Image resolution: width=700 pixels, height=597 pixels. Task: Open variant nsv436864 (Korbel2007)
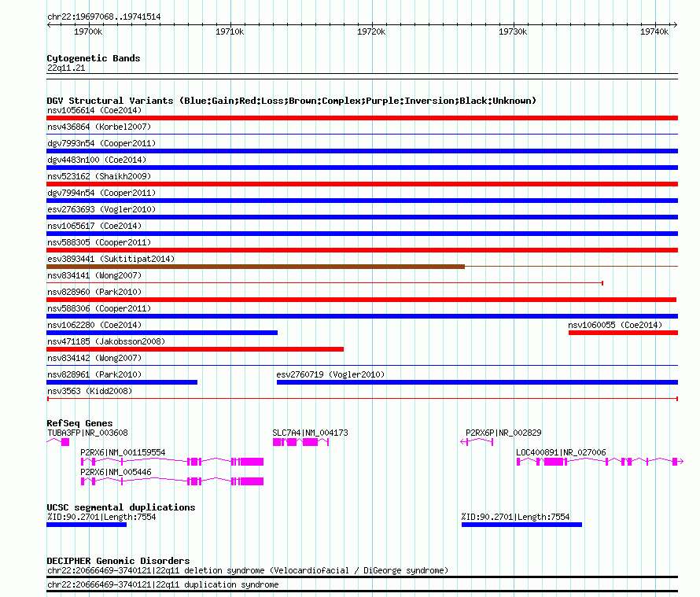(99, 127)
